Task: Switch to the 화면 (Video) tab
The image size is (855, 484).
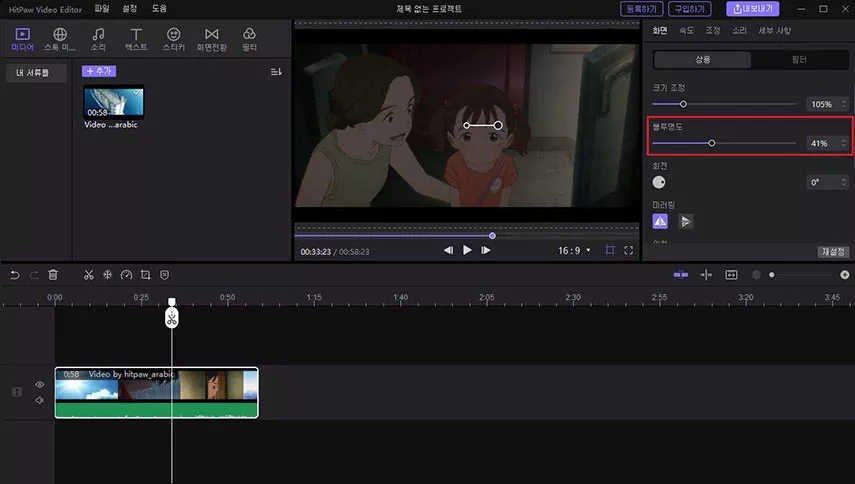Action: coord(660,31)
